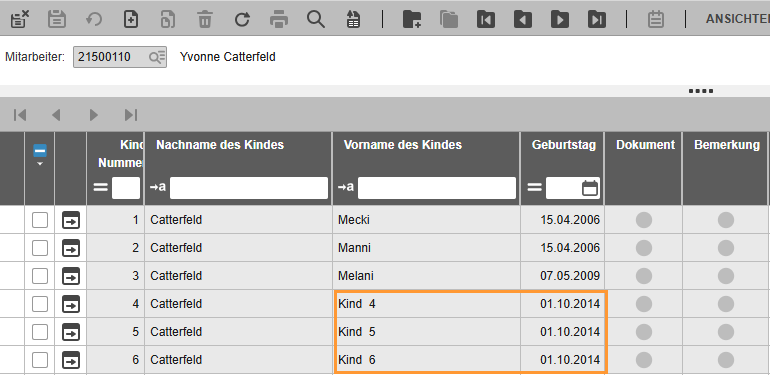Click the four-dots panel handle
Image resolution: width=770 pixels, height=375 pixels.
point(701,91)
